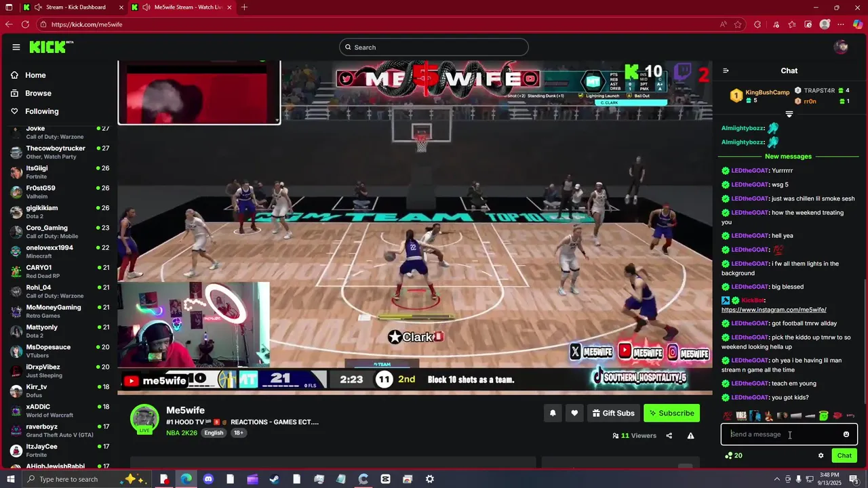
Task: Switch to Me5wife Stream browser tab
Action: pyautogui.click(x=183, y=7)
